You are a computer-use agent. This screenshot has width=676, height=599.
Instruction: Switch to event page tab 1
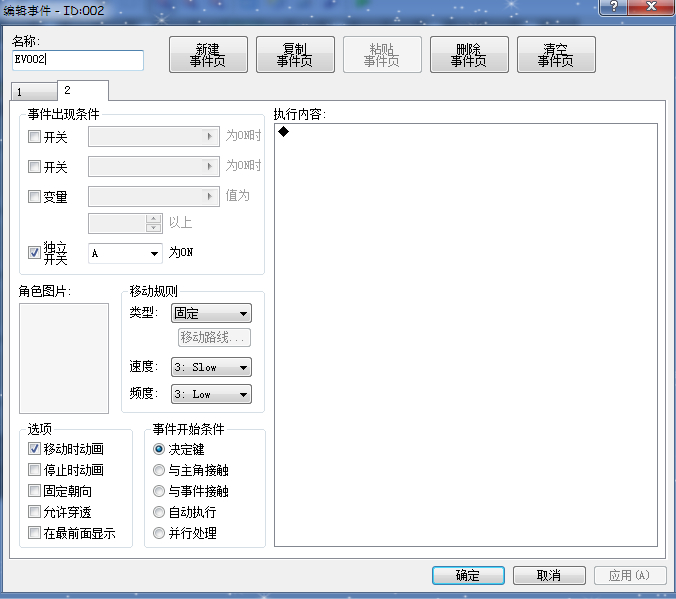click(34, 92)
